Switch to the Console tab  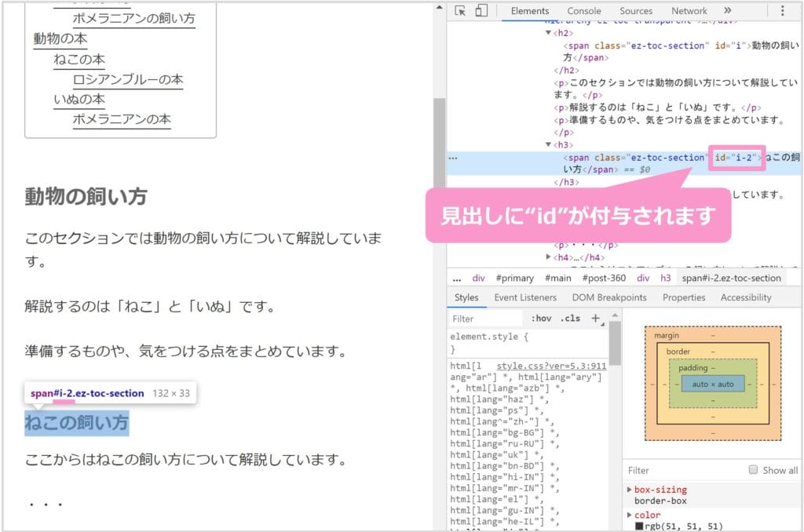click(x=583, y=11)
